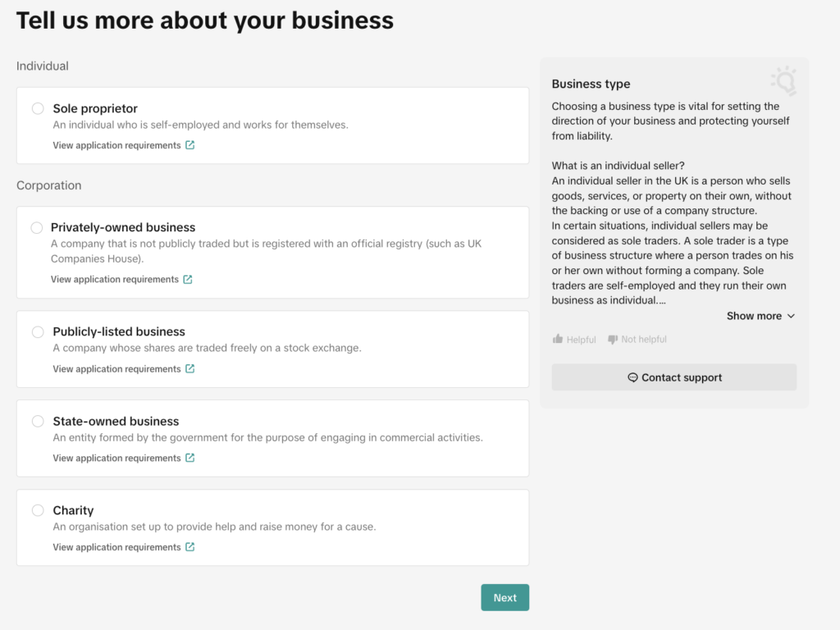Choose the Publicly-listed business radio option
This screenshot has width=840, height=630.
[38, 331]
